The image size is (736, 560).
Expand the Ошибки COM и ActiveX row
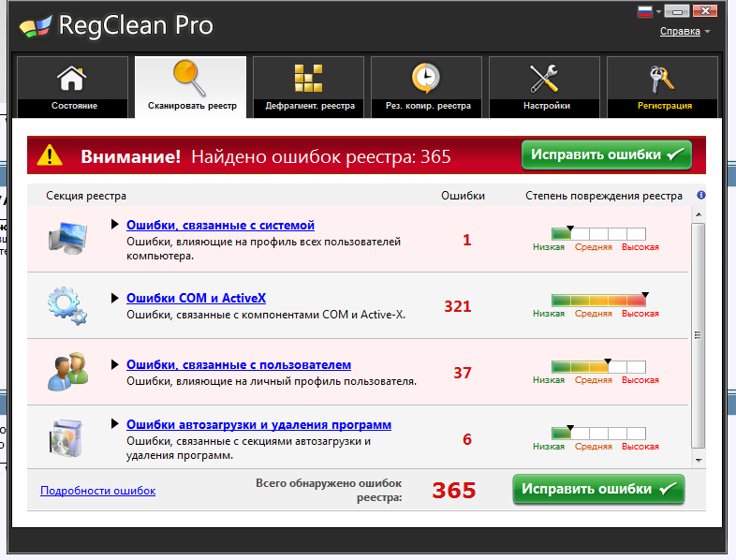[114, 298]
